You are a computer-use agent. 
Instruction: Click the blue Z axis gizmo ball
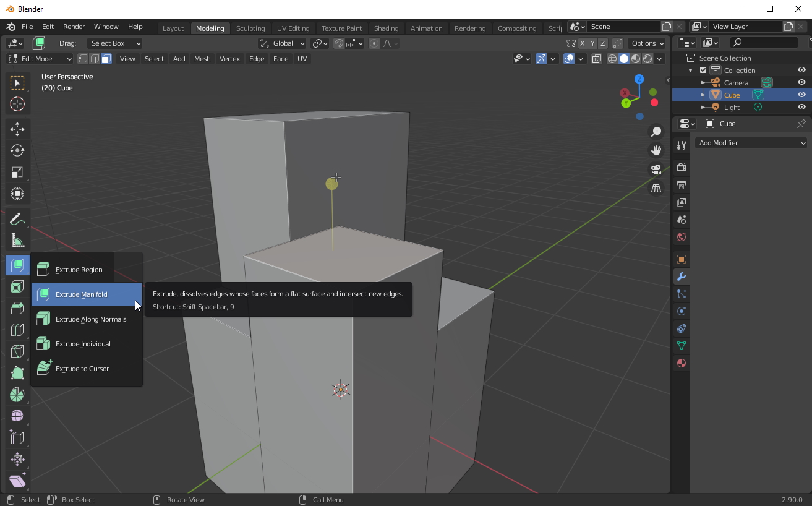639,79
